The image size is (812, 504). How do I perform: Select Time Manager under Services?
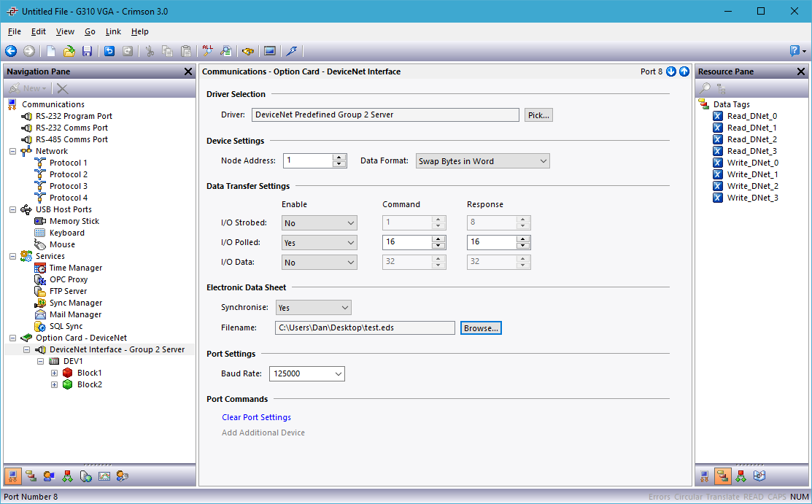(x=76, y=268)
